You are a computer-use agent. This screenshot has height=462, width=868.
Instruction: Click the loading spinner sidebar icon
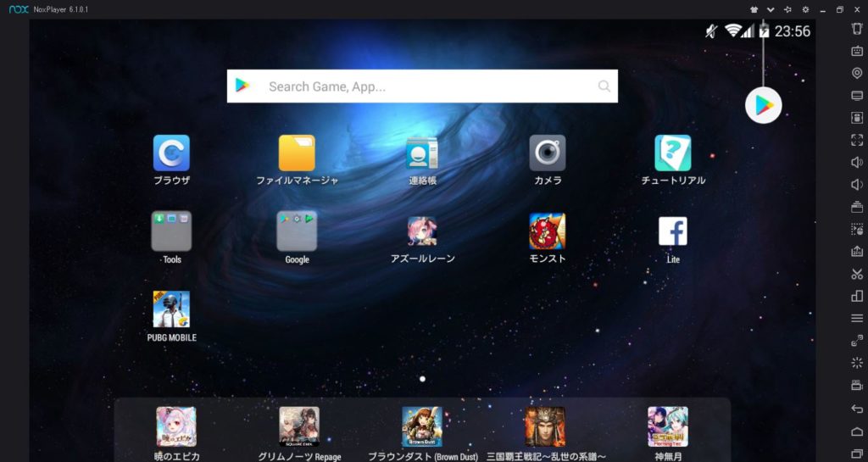point(857,363)
